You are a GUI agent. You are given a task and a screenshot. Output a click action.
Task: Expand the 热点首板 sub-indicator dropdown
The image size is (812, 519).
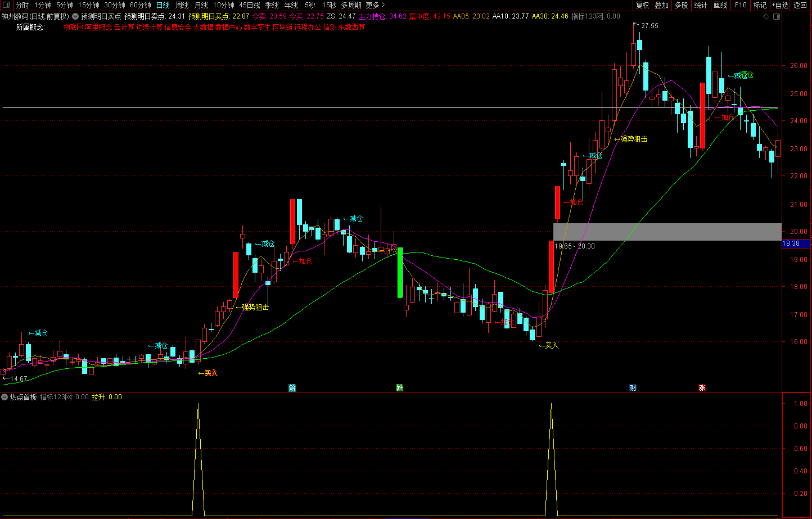coord(4,397)
